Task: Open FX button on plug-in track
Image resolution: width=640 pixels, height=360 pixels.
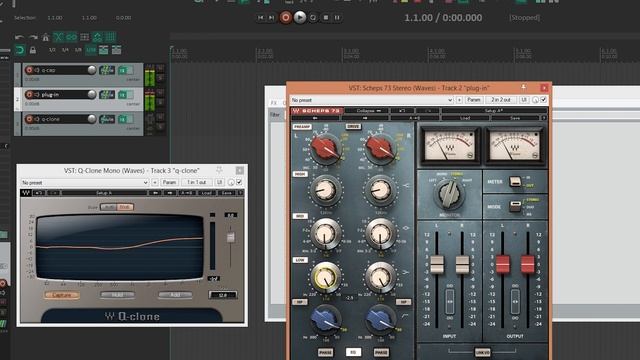Action: pos(123,95)
